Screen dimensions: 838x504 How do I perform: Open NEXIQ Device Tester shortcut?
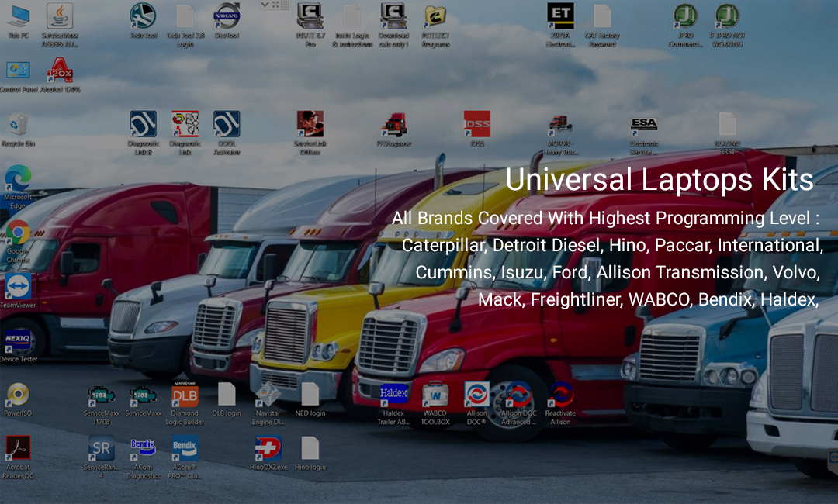tap(18, 345)
